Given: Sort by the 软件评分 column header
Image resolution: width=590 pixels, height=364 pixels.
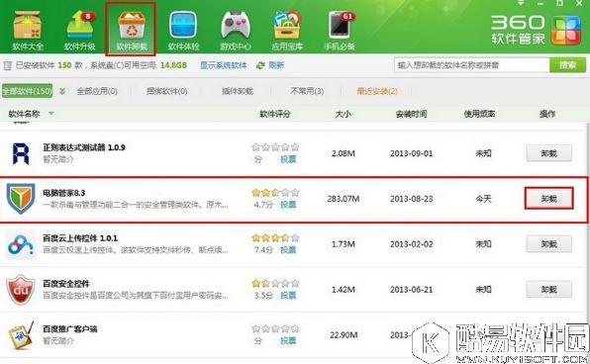Looking at the screenshot, I should [x=275, y=114].
